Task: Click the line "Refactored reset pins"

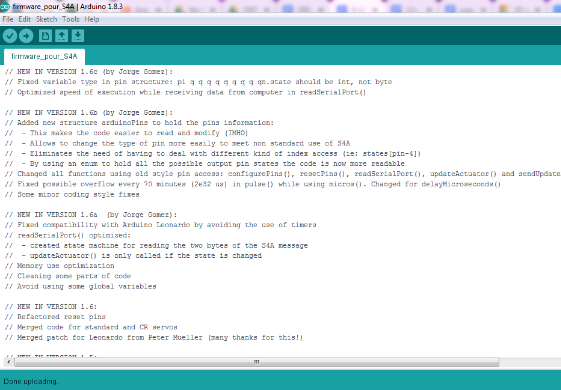Action: click(55, 317)
